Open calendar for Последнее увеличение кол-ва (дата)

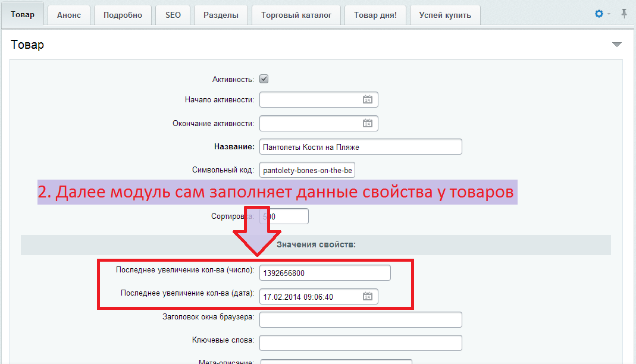367,296
